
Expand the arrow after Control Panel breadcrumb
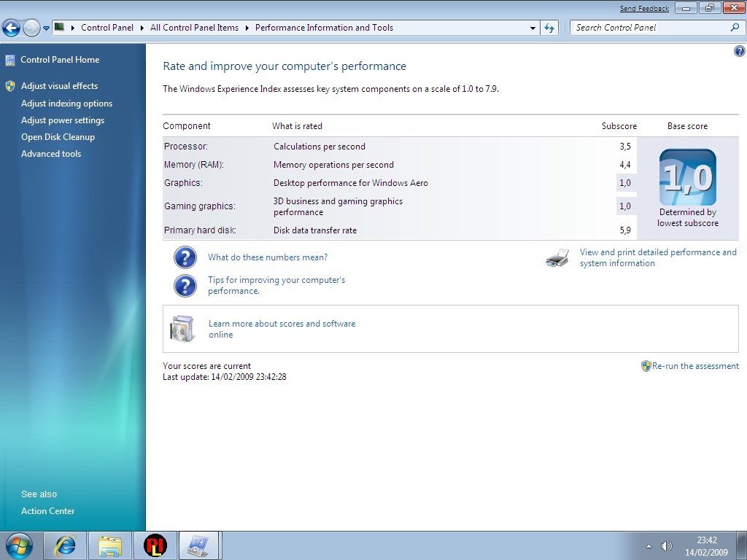(142, 28)
